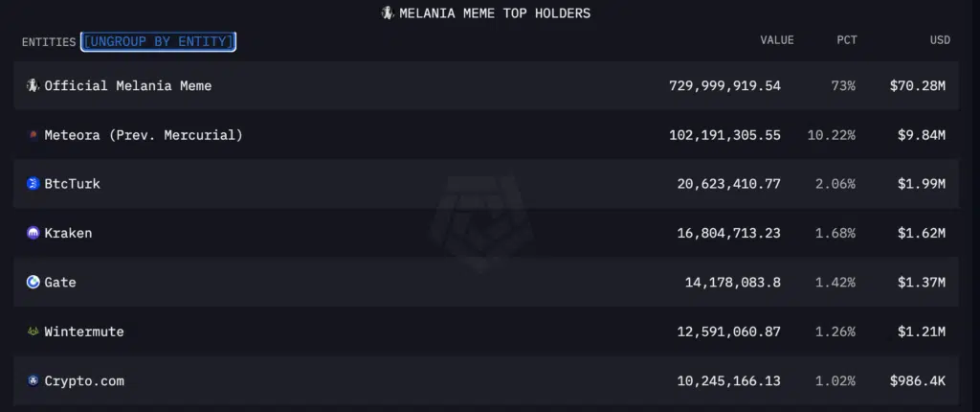Open the Official Melania Meme entity link
This screenshot has width=980, height=412.
click(x=128, y=85)
